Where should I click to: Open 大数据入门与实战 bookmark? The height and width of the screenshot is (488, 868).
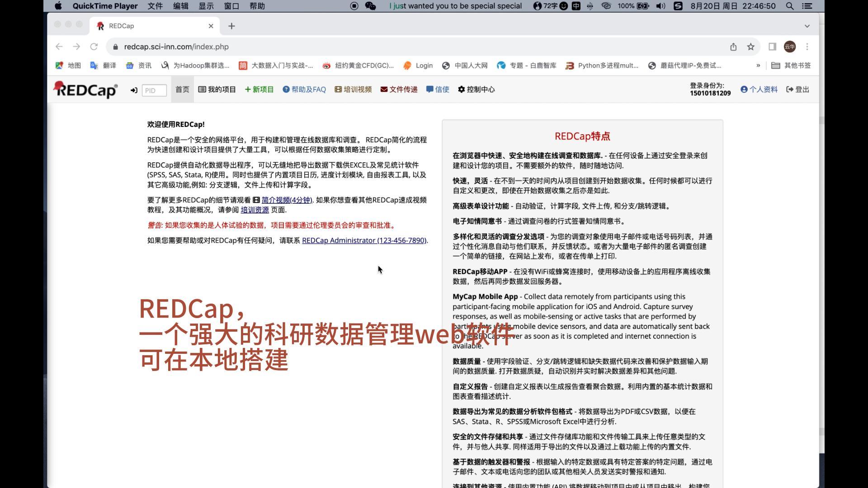[276, 66]
